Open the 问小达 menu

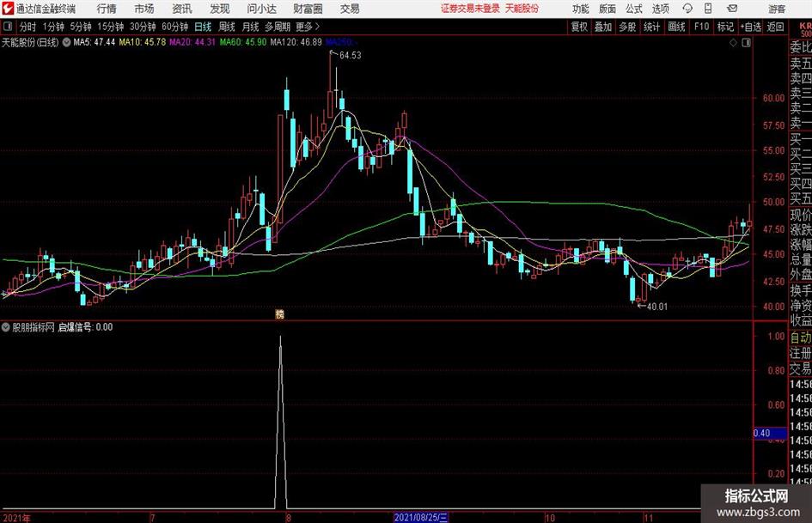point(261,9)
